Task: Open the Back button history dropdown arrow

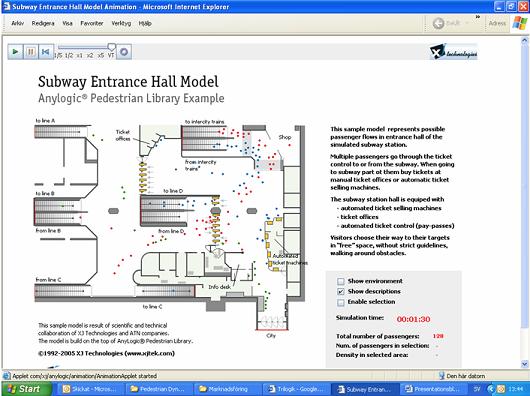Action: pyautogui.click(x=467, y=23)
